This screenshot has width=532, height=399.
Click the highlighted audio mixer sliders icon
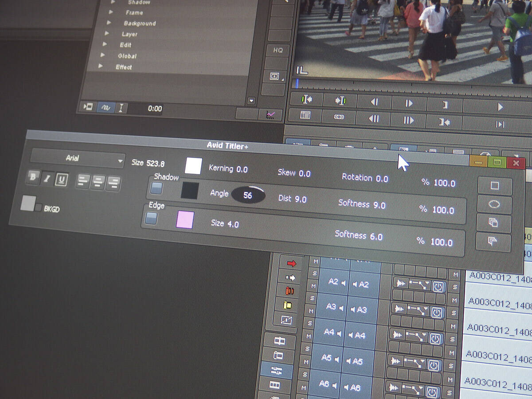pos(276,371)
